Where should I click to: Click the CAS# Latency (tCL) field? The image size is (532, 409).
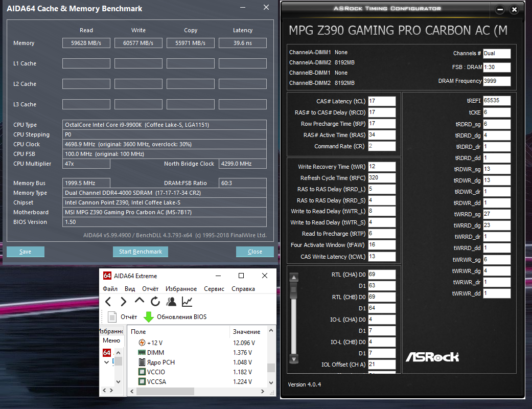click(382, 101)
